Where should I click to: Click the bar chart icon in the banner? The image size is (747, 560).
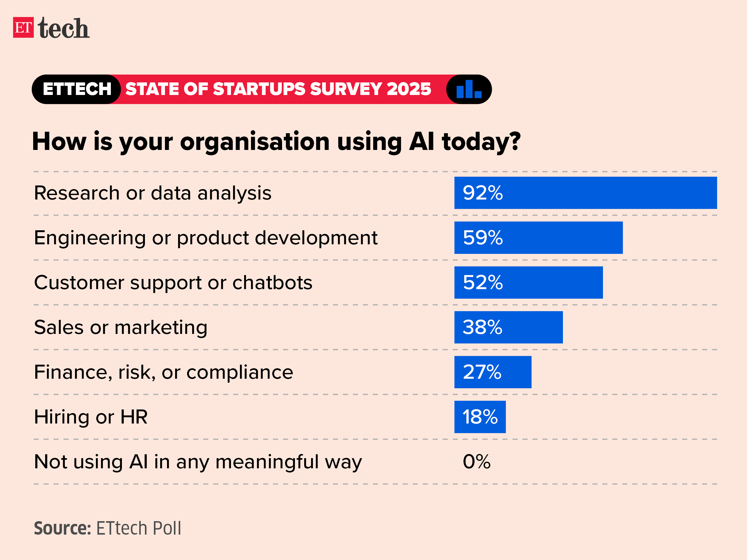[x=469, y=90]
